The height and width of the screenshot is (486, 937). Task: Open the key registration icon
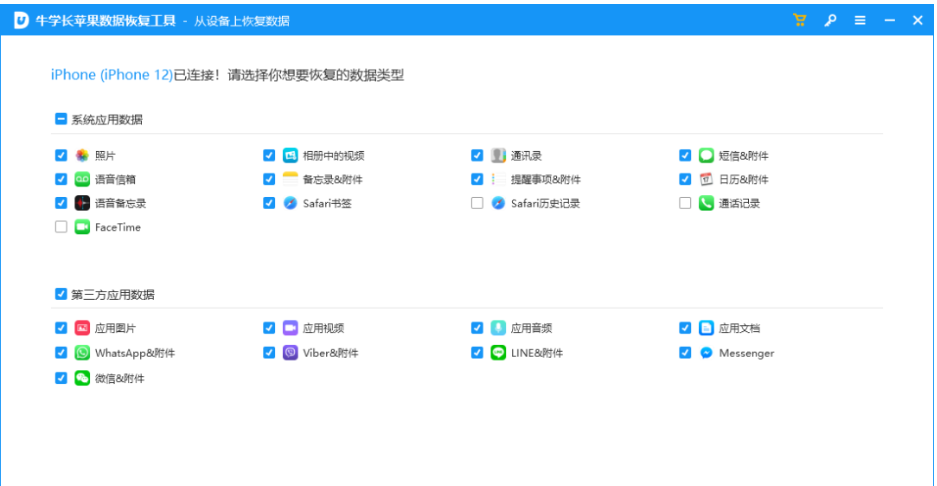pyautogui.click(x=830, y=20)
